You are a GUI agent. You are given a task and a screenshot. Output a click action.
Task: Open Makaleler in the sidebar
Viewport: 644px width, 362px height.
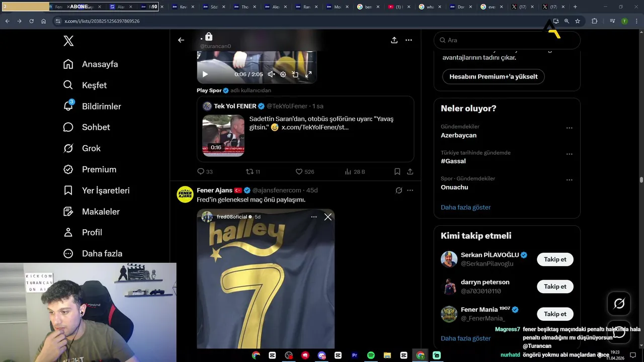[91, 212]
